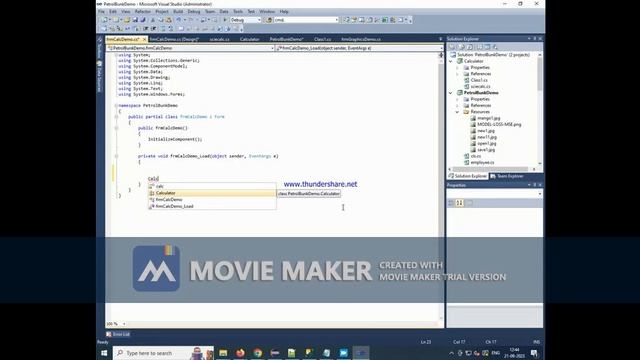Select scivcalc.cs in Solution Explorer
The height and width of the screenshot is (360, 640).
click(x=480, y=87)
